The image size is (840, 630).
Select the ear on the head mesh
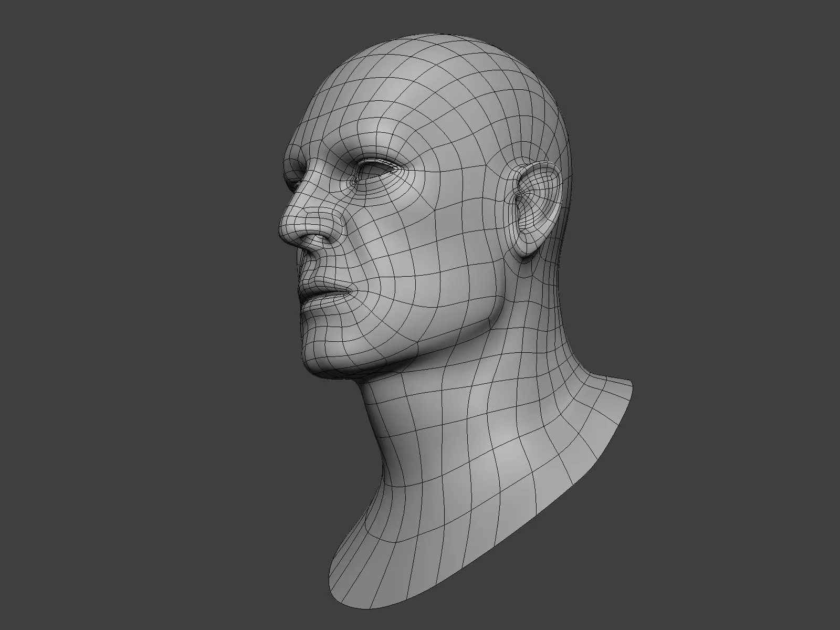click(538, 211)
